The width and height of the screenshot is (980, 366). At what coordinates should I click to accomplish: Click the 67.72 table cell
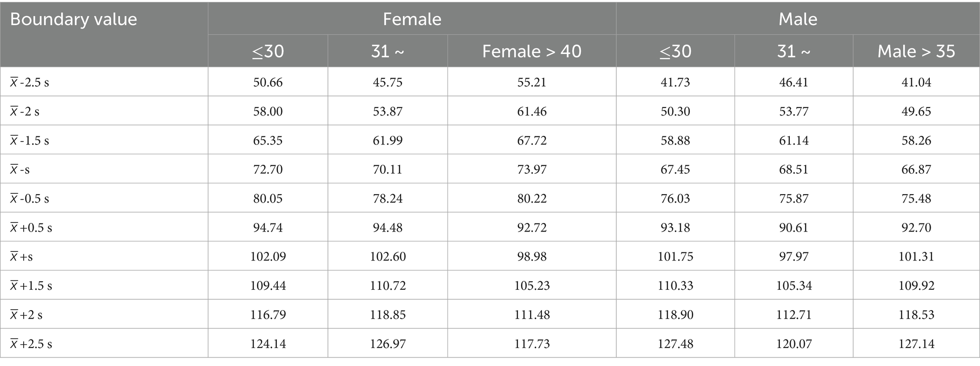(531, 141)
